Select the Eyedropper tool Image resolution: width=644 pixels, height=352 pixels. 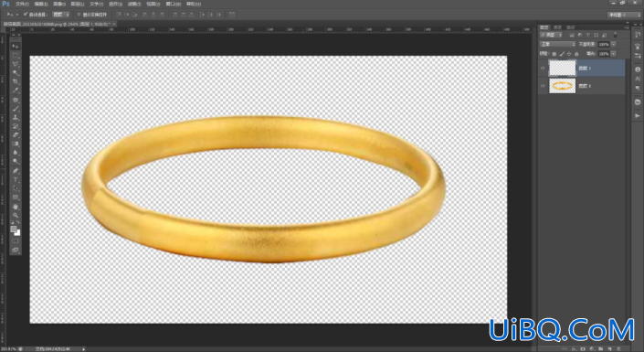pyautogui.click(x=16, y=91)
